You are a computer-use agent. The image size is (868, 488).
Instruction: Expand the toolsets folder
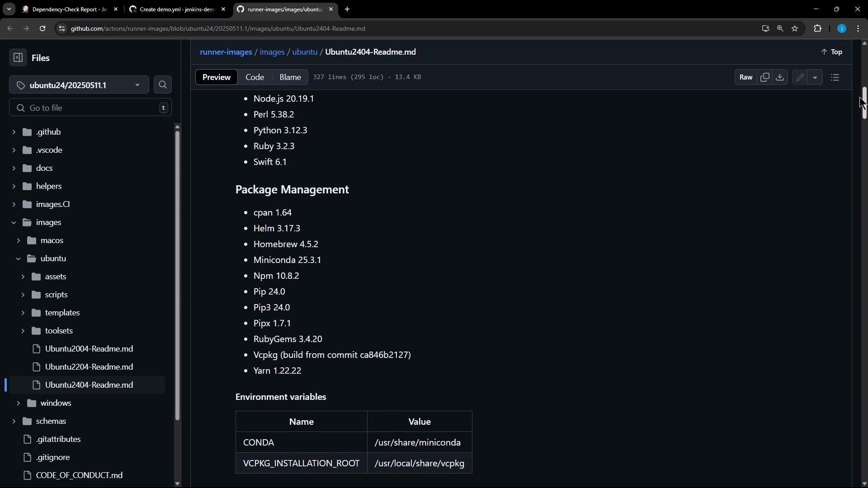point(23,331)
